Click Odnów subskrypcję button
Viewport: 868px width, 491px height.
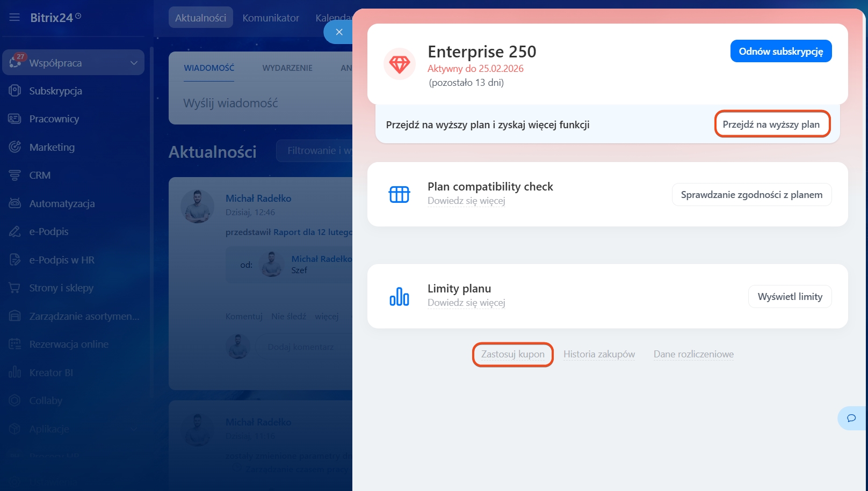click(x=780, y=52)
